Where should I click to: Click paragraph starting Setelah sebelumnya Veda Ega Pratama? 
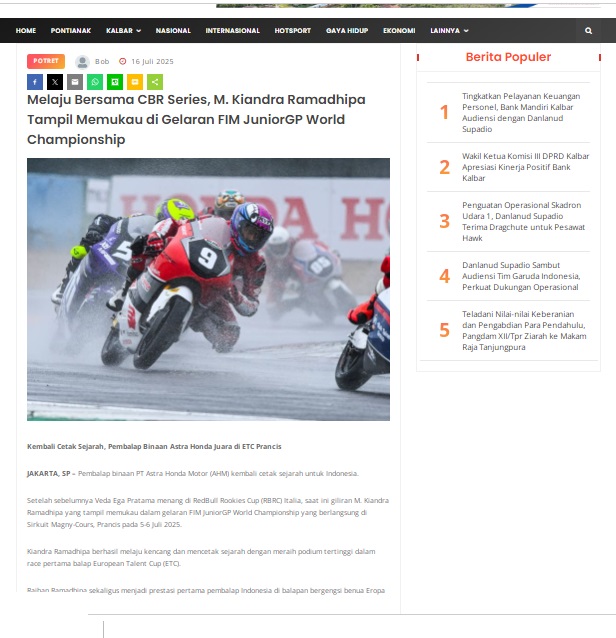[208, 512]
